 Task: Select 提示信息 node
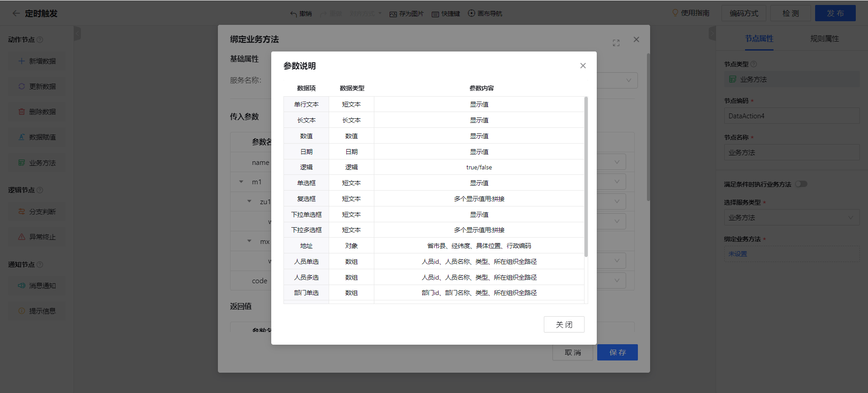click(37, 311)
